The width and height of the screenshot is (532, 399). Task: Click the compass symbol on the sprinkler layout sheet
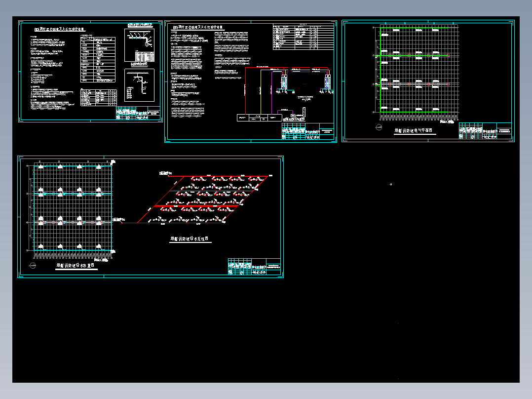[33, 266]
